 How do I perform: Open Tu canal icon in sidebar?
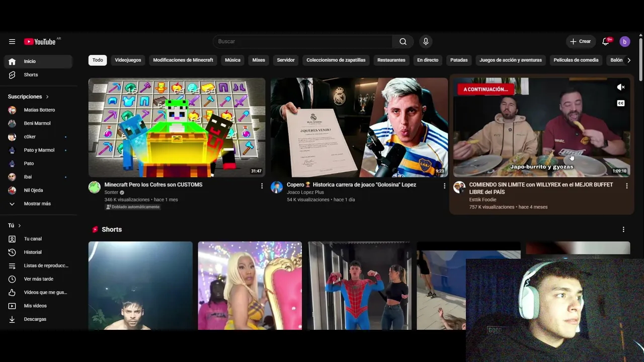click(x=12, y=239)
